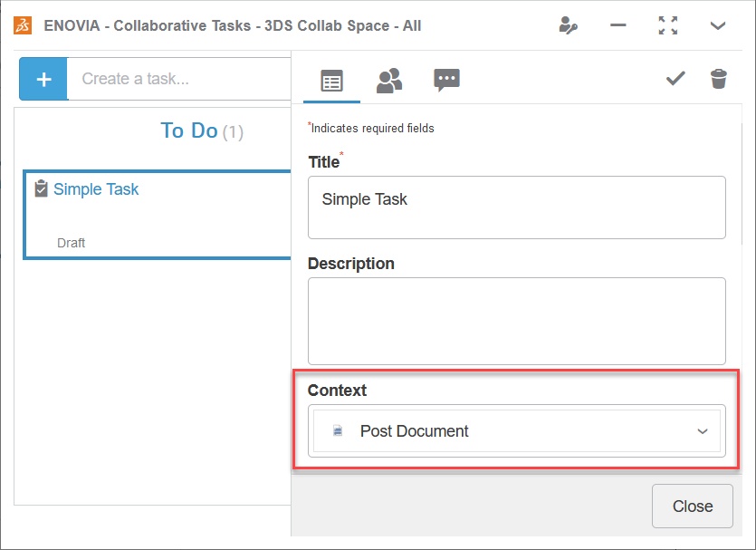The width and height of the screenshot is (756, 550).
Task: Minimize the Collaborative Tasks widget
Action: (x=618, y=25)
